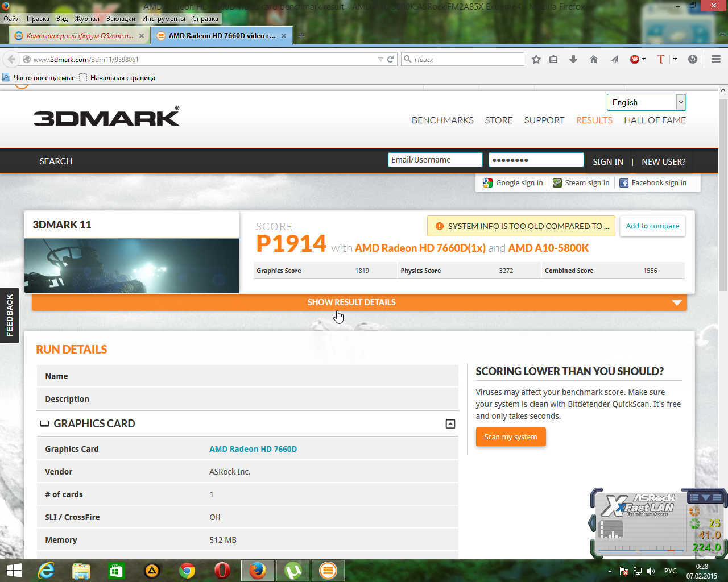Open the AMD Radeon HD 7660D link in the Graphics Card row
Screen dimensions: 728x582
coord(253,448)
